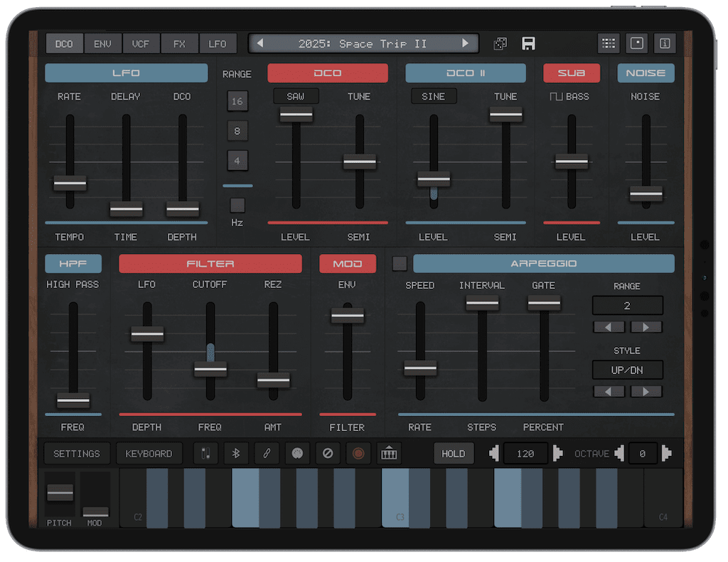
Task: Select range 4 button
Action: [237, 161]
